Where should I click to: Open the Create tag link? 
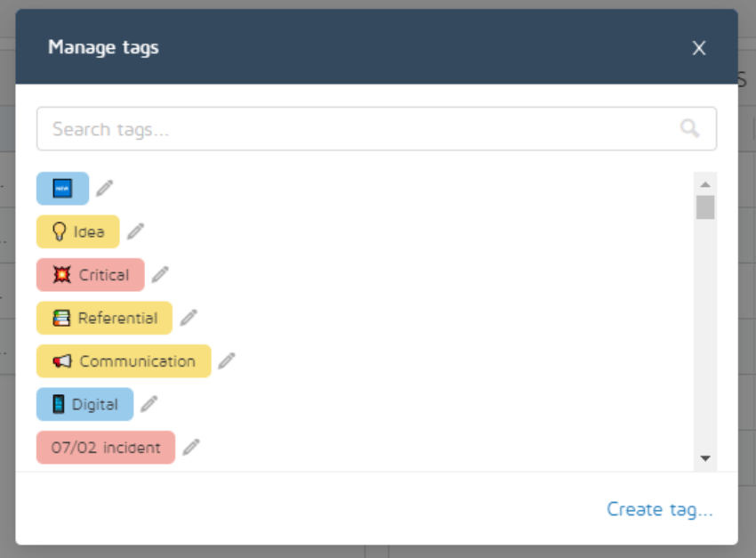point(659,509)
